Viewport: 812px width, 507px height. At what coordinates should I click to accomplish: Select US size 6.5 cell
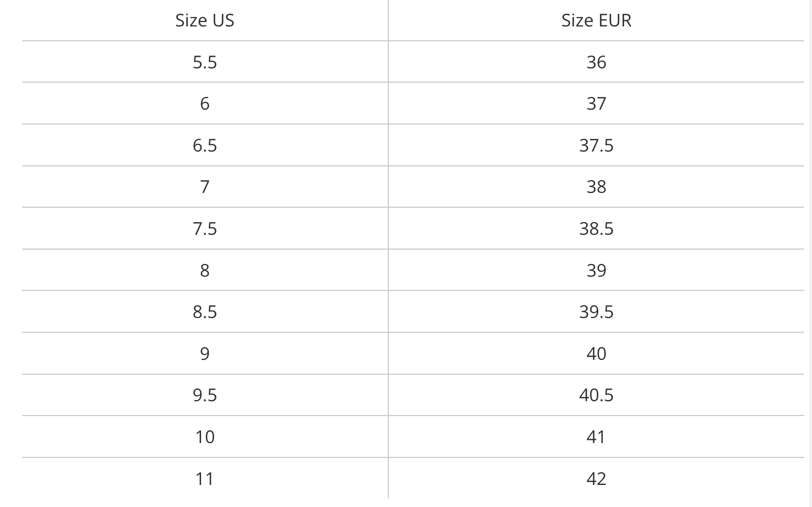click(x=204, y=145)
